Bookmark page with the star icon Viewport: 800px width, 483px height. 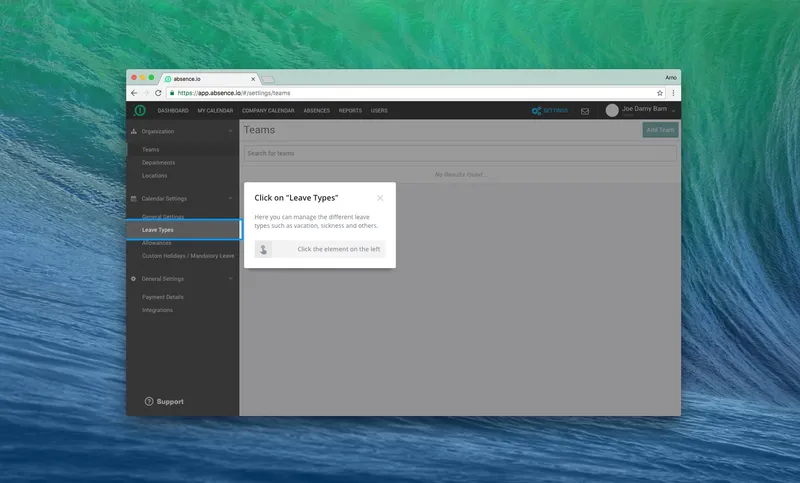click(x=660, y=93)
